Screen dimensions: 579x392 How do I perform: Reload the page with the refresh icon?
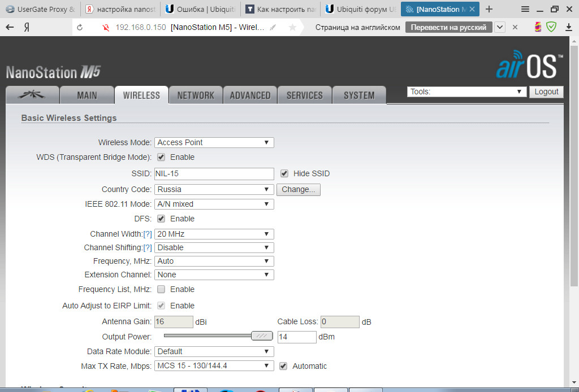click(80, 27)
